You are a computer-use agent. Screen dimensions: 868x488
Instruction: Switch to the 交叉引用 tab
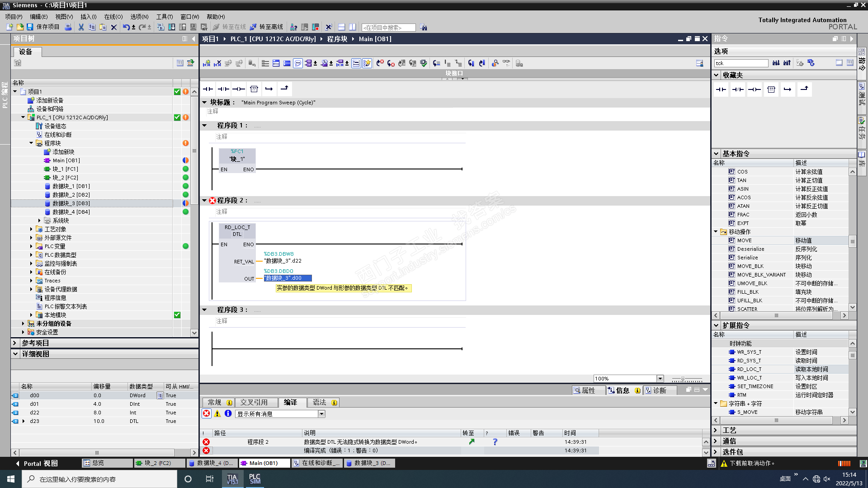(254, 402)
